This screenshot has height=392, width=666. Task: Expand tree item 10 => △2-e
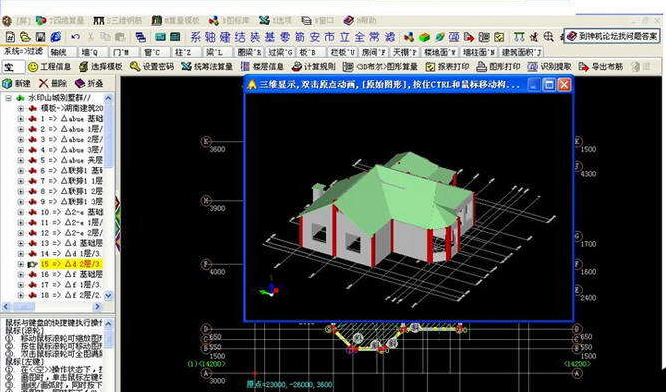coord(20,212)
